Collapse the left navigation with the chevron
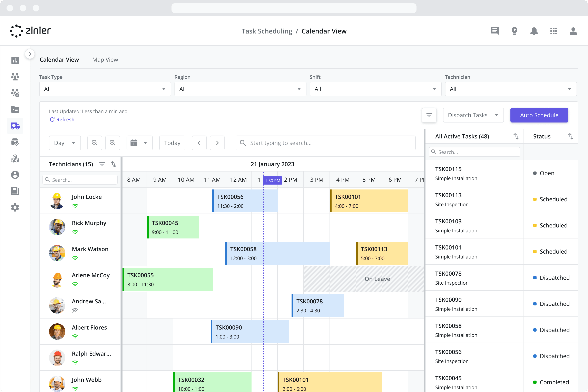588x392 pixels. (x=30, y=54)
